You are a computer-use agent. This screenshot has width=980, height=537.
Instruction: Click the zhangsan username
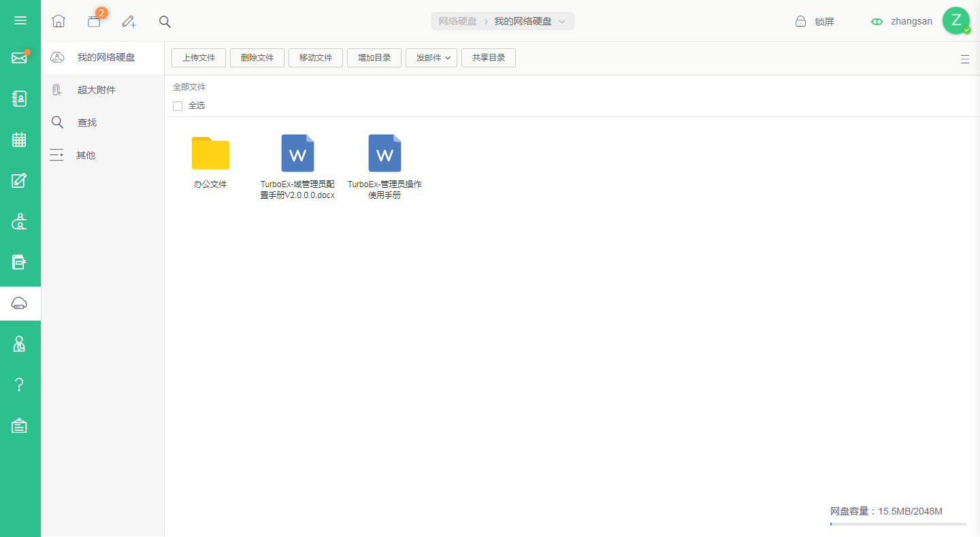(x=912, y=21)
